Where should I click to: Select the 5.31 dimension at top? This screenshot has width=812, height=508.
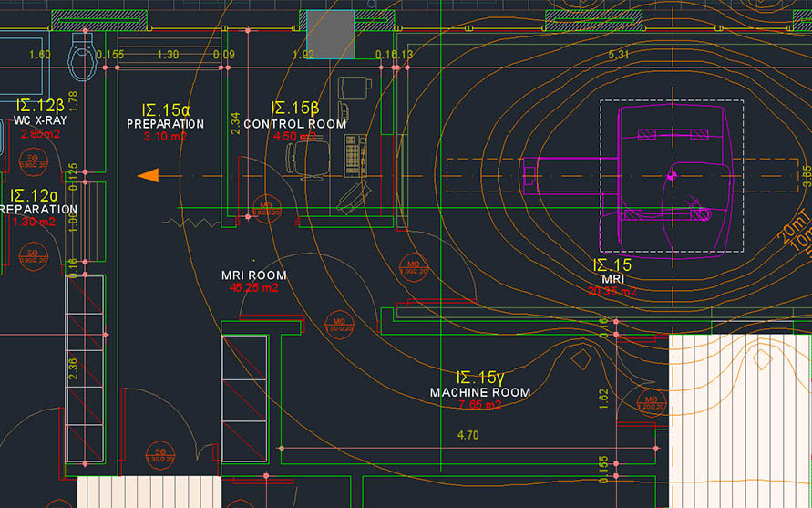[619, 56]
